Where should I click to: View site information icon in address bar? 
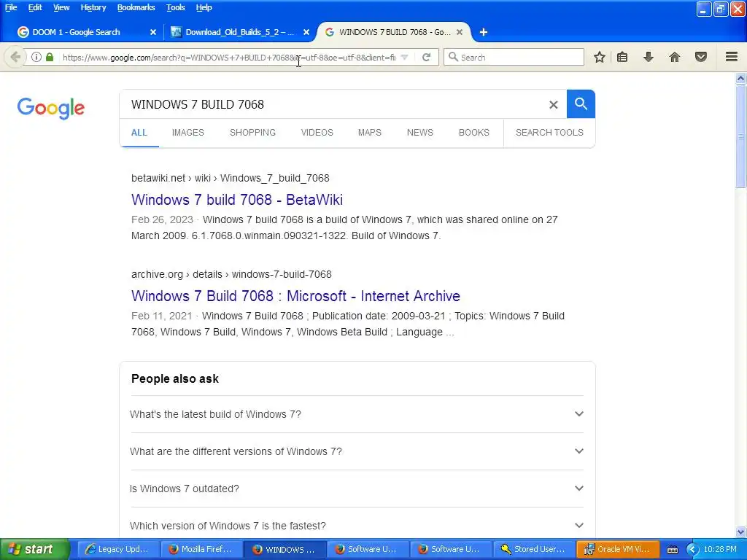click(x=36, y=57)
